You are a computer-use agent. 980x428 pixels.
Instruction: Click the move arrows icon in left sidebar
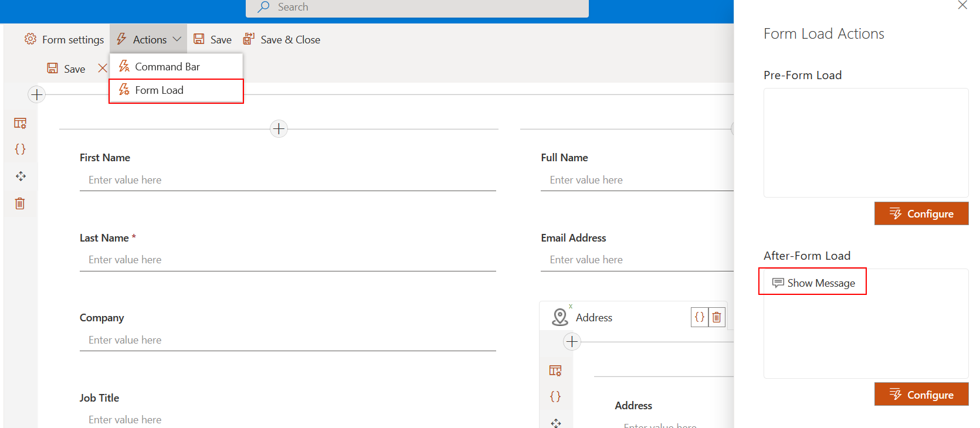[x=21, y=176]
